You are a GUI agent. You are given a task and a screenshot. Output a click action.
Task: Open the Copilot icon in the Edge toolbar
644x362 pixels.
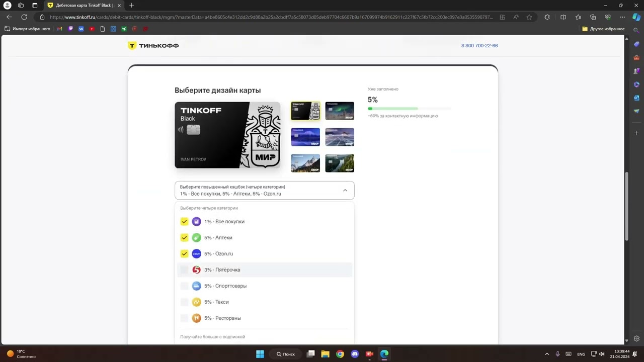coord(636,17)
